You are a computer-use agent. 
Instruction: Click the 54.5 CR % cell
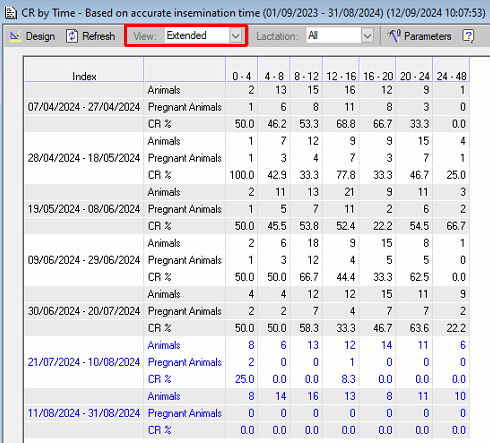(x=415, y=226)
